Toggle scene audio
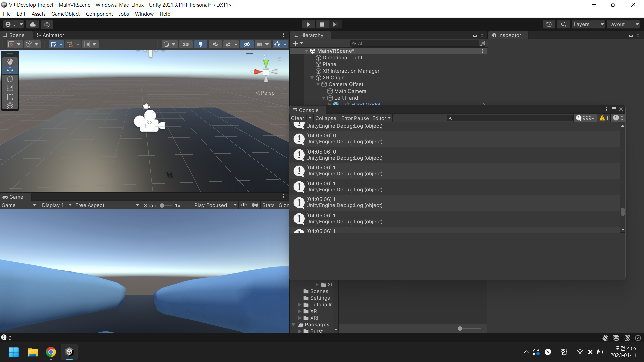The height and width of the screenshot is (362, 644). coord(215,44)
